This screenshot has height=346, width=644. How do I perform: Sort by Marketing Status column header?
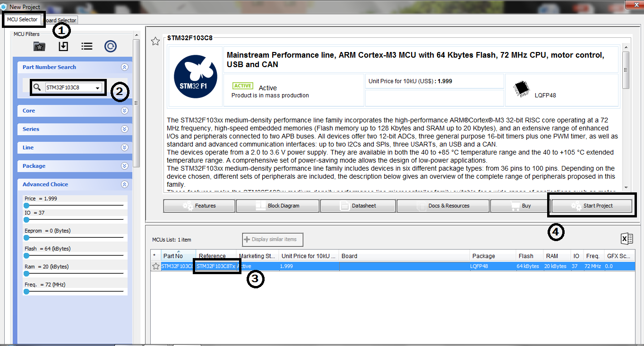click(258, 256)
